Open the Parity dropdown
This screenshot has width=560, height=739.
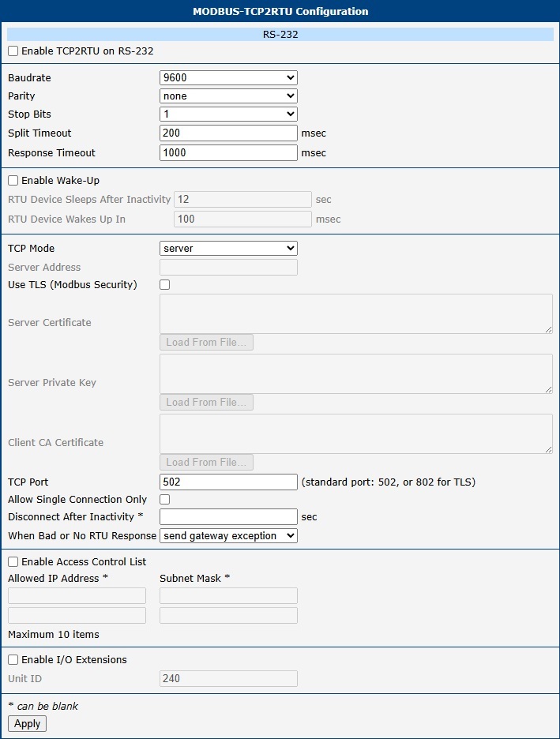point(228,96)
